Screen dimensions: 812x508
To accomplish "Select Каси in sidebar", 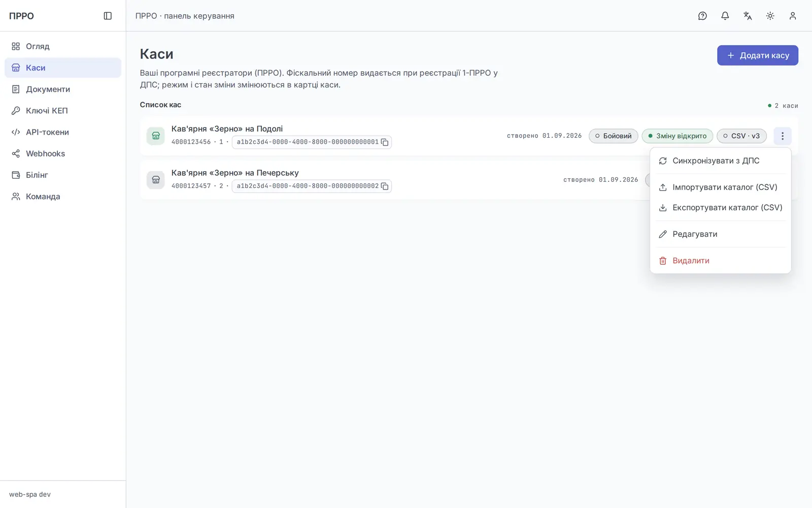I will (x=63, y=68).
